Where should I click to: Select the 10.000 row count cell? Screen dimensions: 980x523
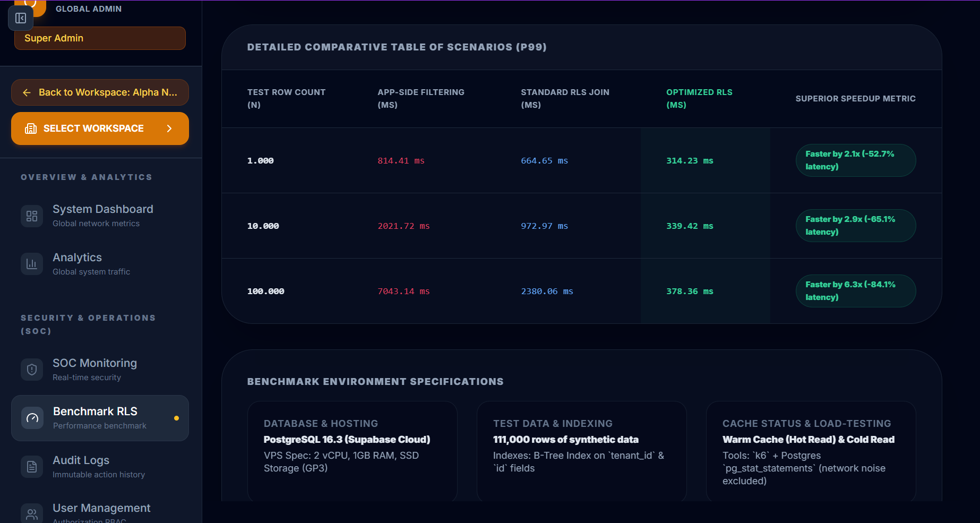[x=263, y=226]
